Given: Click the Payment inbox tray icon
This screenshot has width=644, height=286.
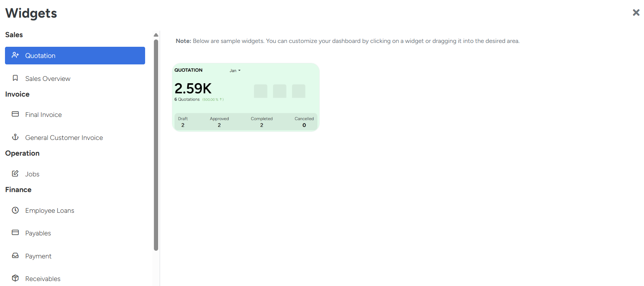Looking at the screenshot, I should click(15, 256).
